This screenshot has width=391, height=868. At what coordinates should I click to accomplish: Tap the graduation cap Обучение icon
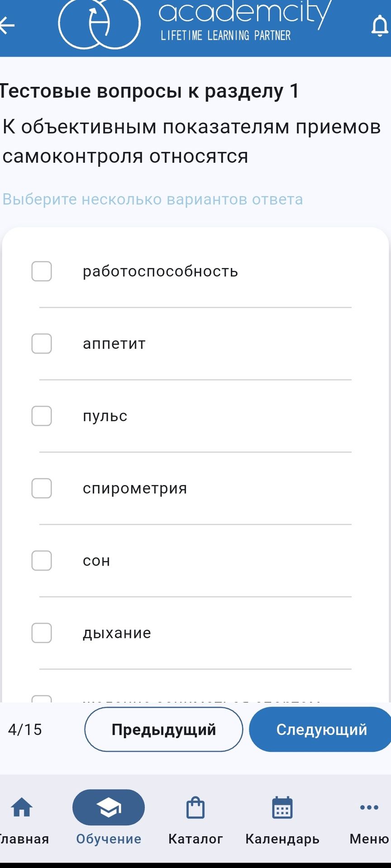[x=109, y=807]
